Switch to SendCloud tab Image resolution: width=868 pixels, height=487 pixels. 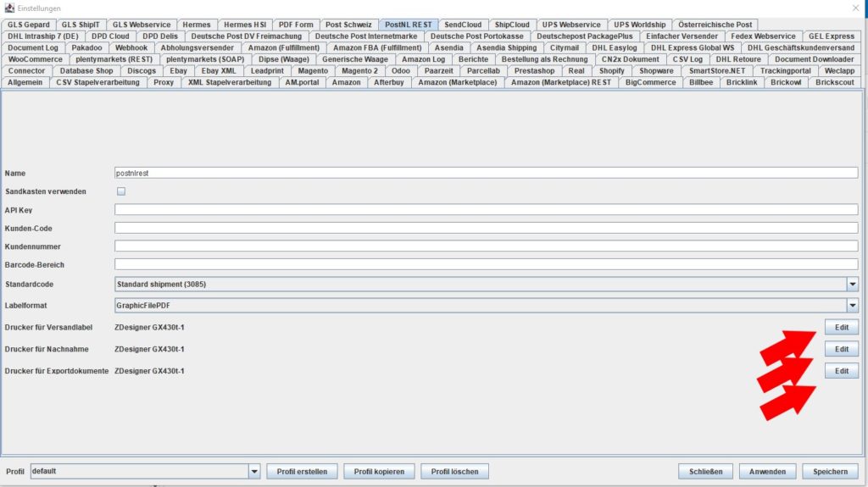[x=463, y=25]
